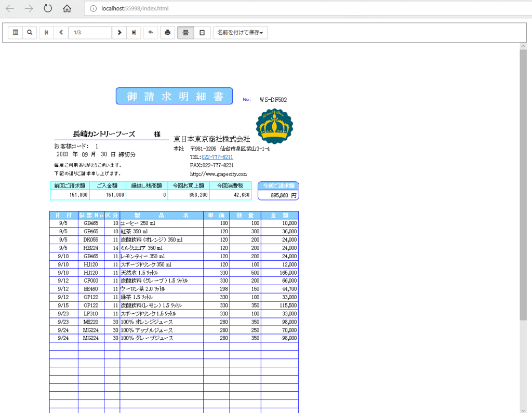
Task: Click slip number ME220
Action: coord(91,322)
